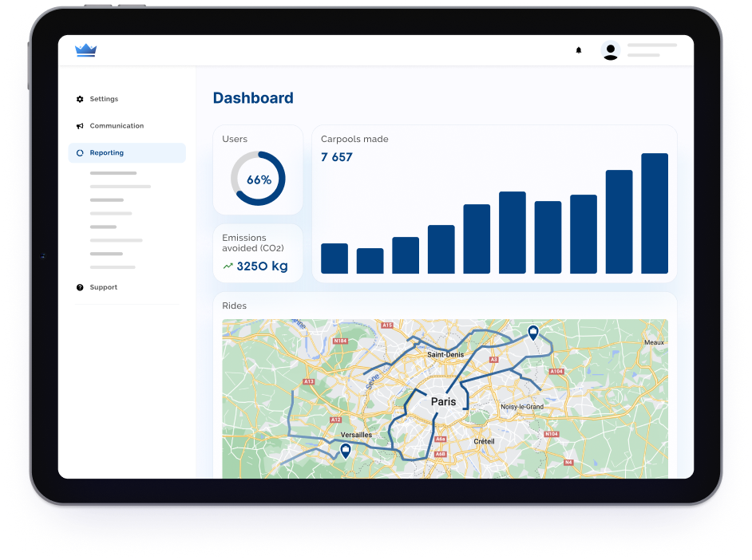Screen dimensions: 752x560
Task: Click the 66% users donut chart
Action: [x=258, y=179]
